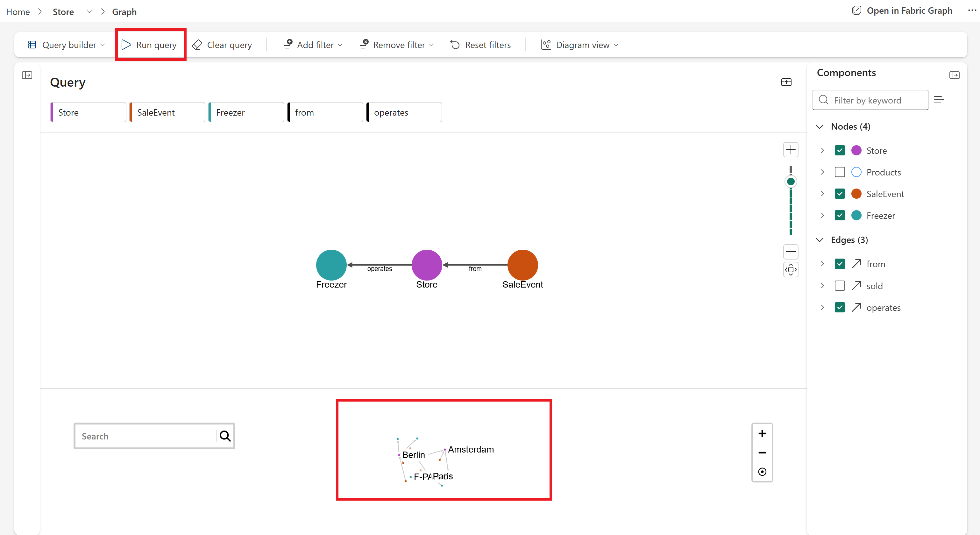Zoom in on the results graph

click(x=762, y=433)
